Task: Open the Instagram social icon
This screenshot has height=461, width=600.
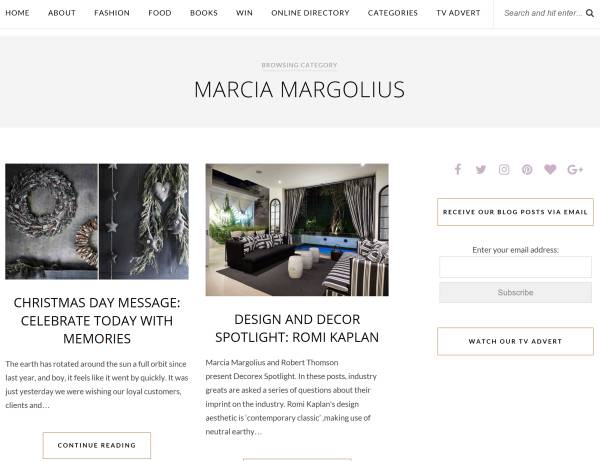Action: click(x=504, y=169)
